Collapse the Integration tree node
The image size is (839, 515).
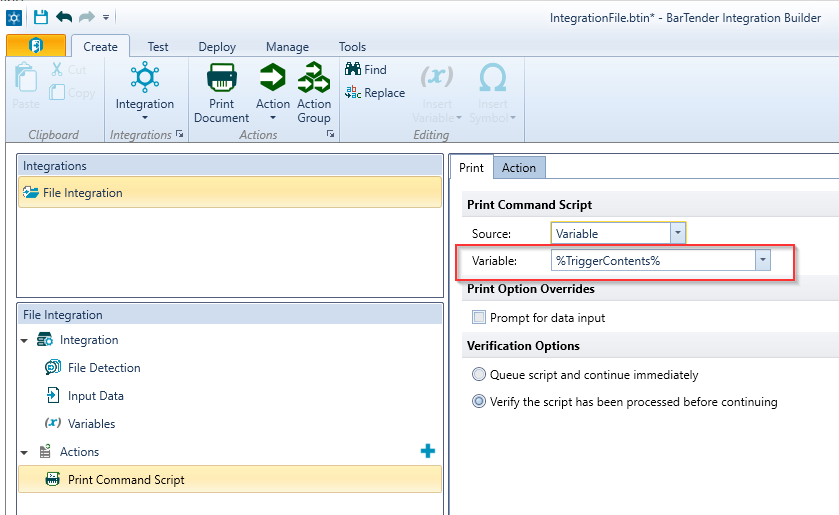point(24,340)
